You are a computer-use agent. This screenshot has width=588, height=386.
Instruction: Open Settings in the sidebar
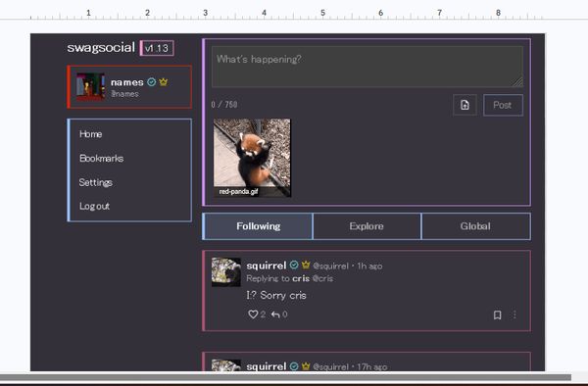tap(96, 182)
